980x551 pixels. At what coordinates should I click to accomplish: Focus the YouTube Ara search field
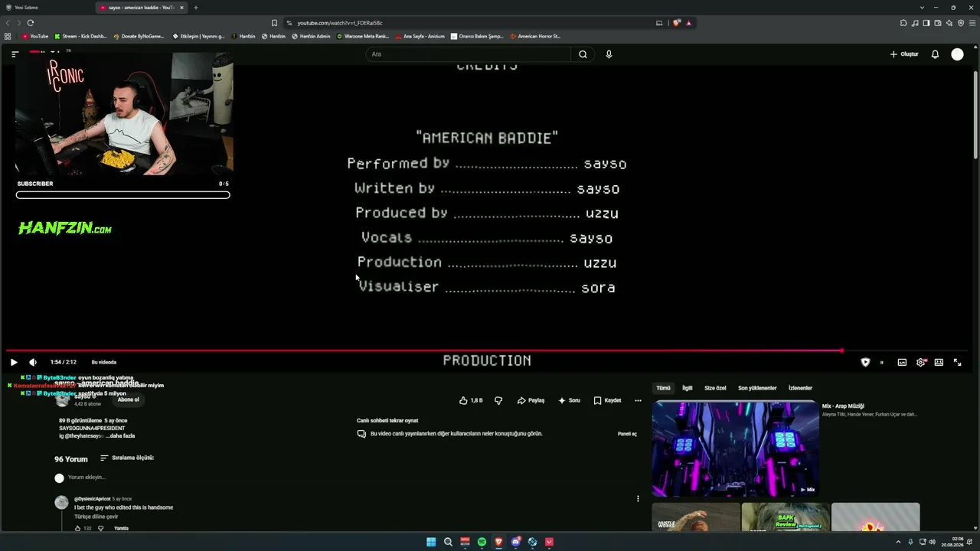point(469,54)
